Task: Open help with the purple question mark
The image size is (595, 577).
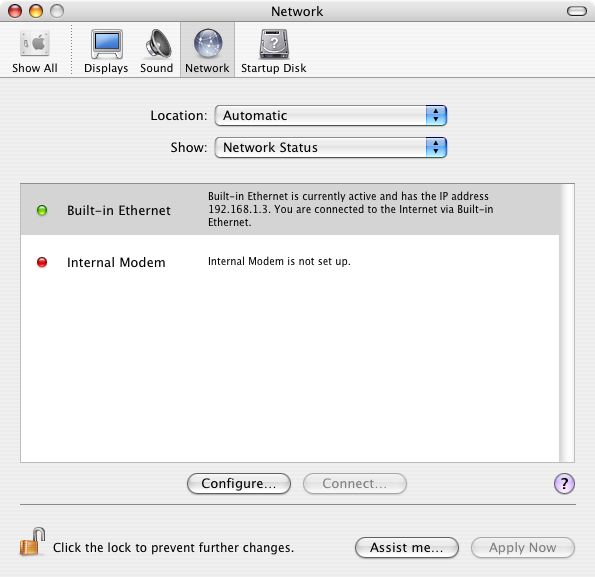Action: [564, 484]
